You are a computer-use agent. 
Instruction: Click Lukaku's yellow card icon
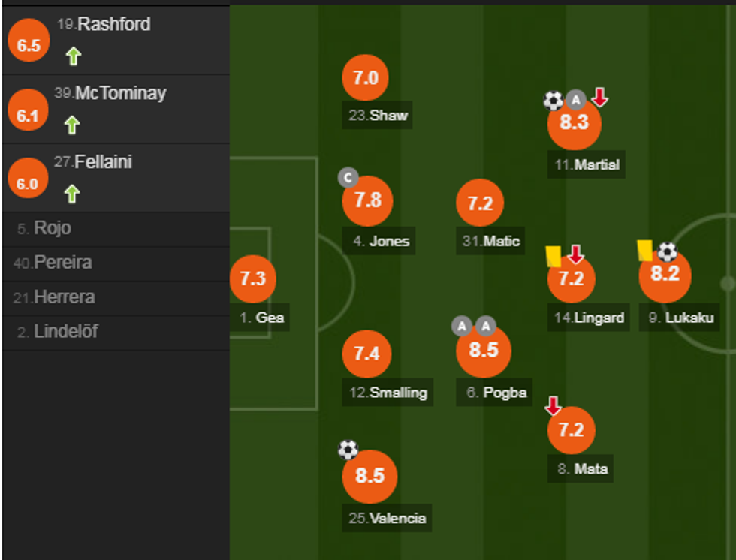pyautogui.click(x=644, y=250)
